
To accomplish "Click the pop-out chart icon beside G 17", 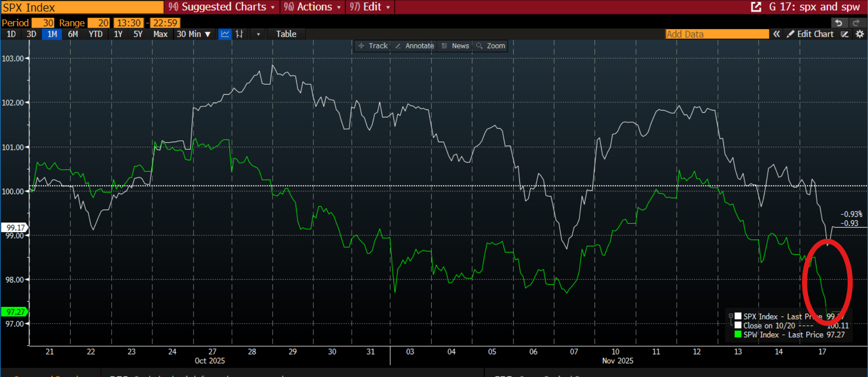I will (756, 7).
